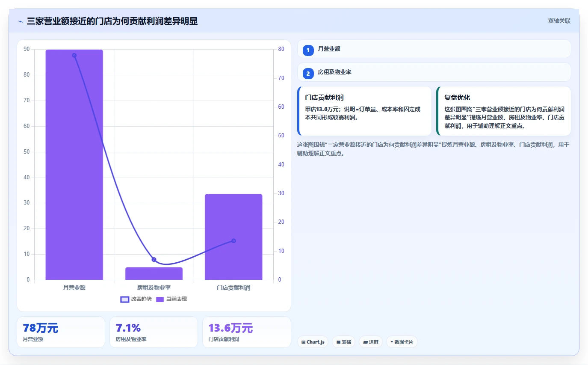Click the 复盘优化 info card
The image size is (588, 365).
503,111
